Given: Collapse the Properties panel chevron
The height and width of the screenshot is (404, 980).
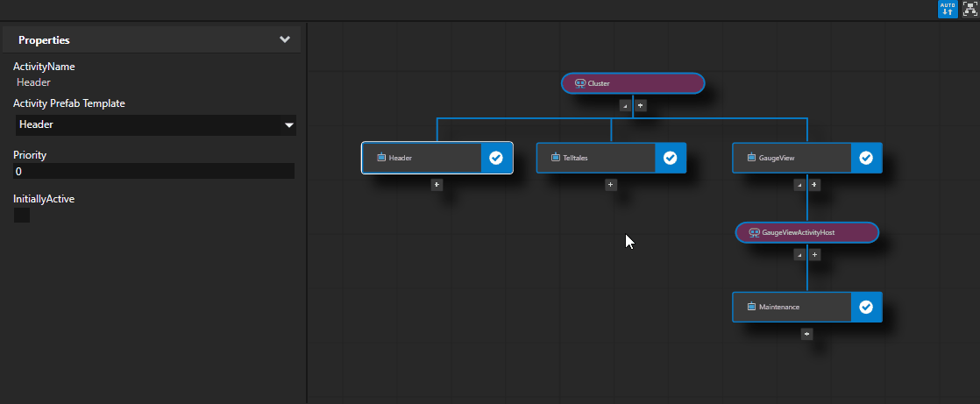Looking at the screenshot, I should pyautogui.click(x=285, y=39).
